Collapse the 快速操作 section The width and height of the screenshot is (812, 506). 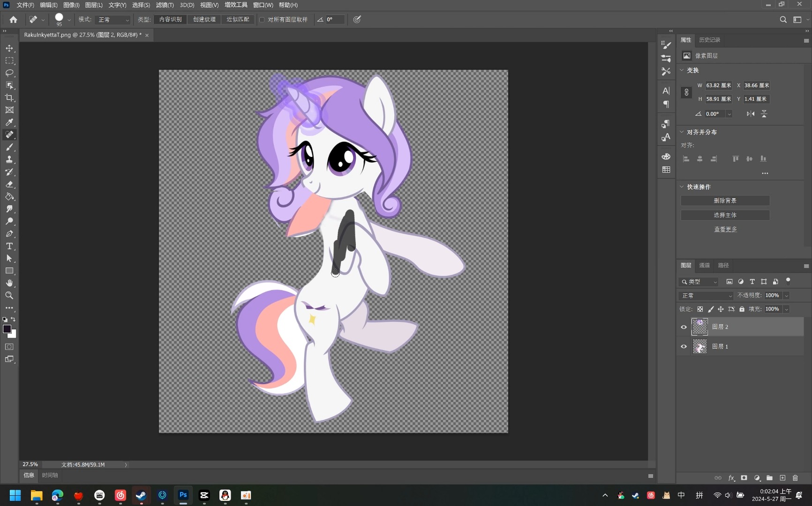(682, 187)
